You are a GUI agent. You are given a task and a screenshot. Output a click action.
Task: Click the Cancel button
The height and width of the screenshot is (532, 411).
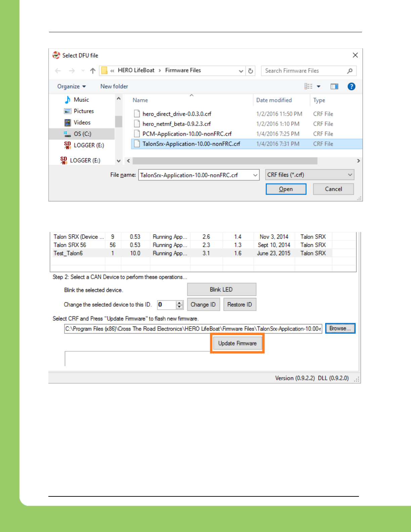click(333, 189)
